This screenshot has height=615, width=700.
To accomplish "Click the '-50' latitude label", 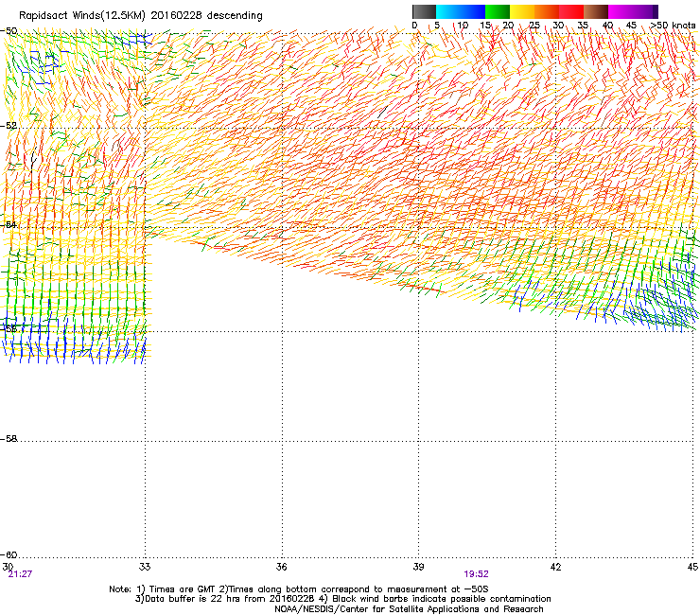I will 9,31.
